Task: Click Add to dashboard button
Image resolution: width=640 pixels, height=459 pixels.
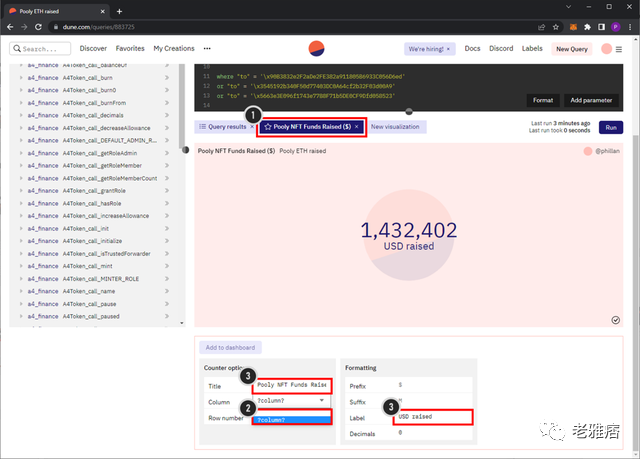Action: click(x=230, y=348)
